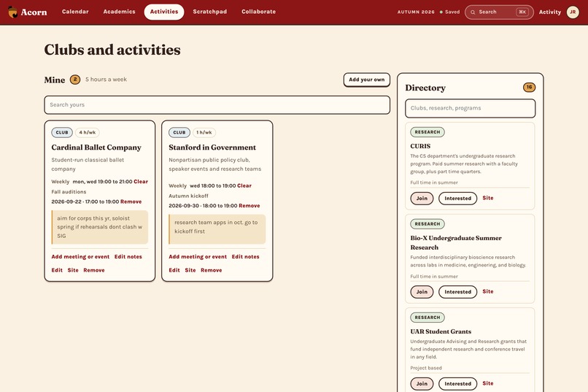Click the Directory count badge 16

click(x=529, y=87)
